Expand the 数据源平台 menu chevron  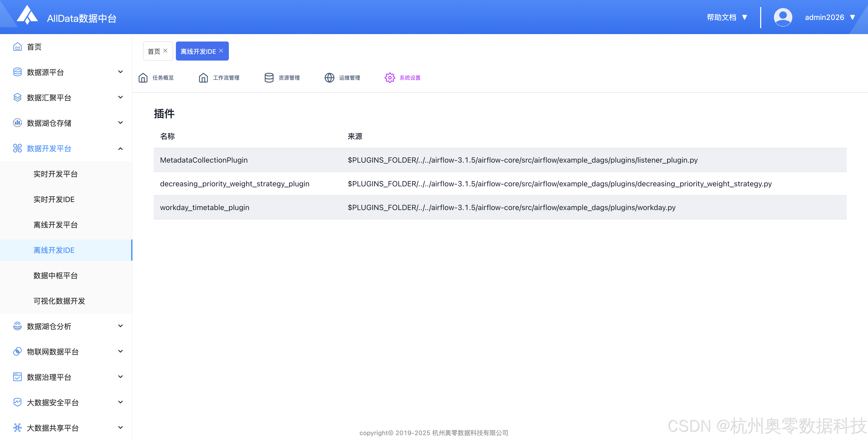(x=120, y=72)
